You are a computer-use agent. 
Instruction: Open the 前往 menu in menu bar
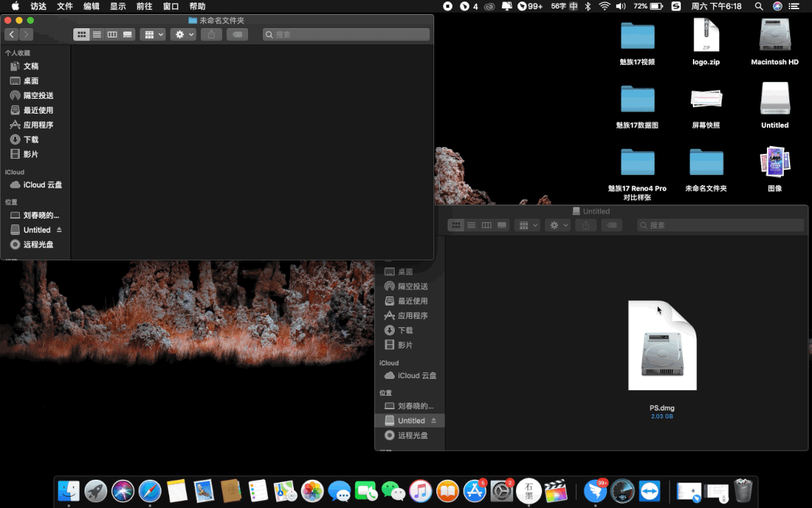click(x=144, y=6)
